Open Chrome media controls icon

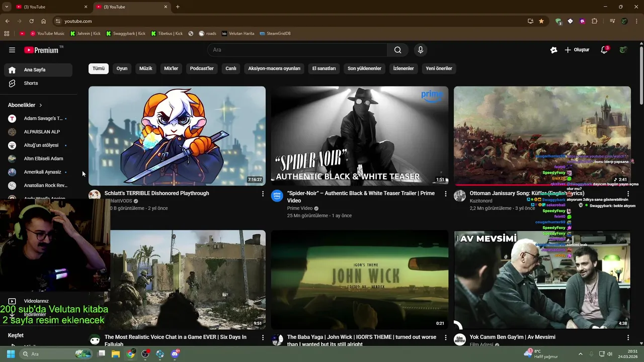[612, 21]
